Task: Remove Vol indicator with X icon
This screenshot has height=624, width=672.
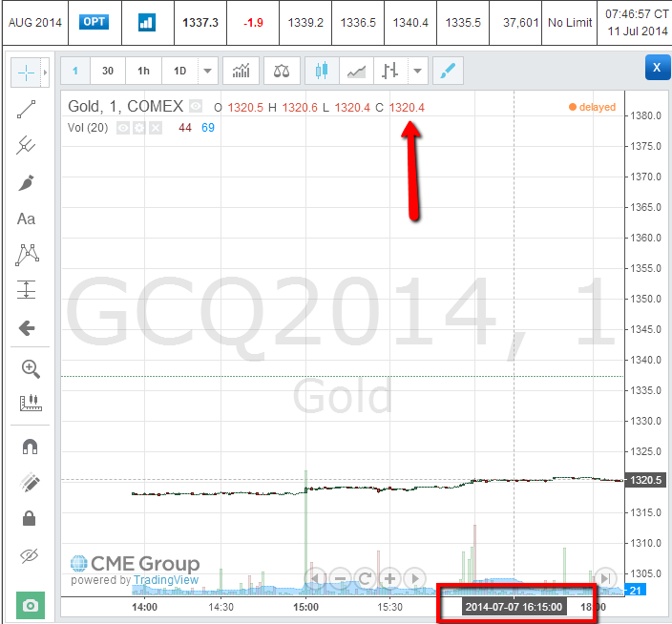Action: click(156, 128)
